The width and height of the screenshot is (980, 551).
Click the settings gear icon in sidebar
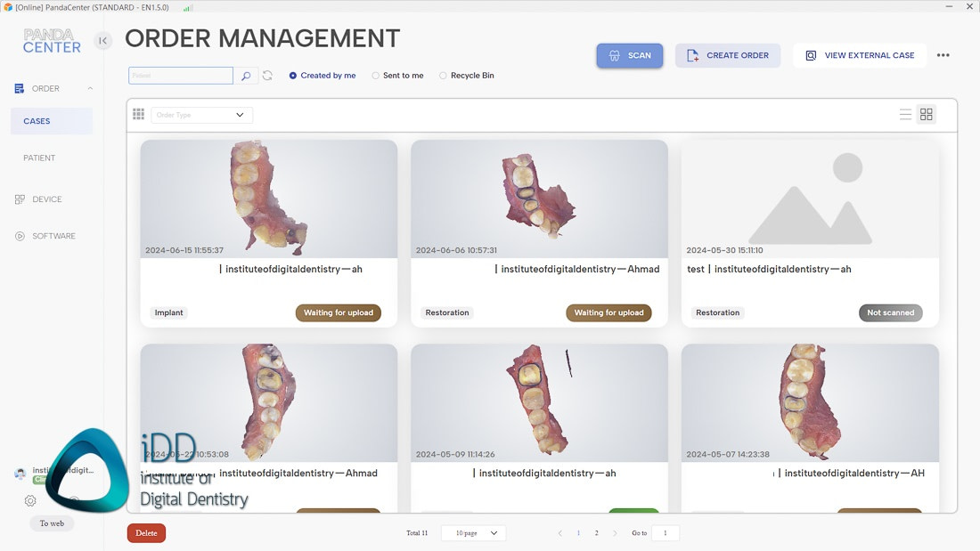tap(29, 501)
